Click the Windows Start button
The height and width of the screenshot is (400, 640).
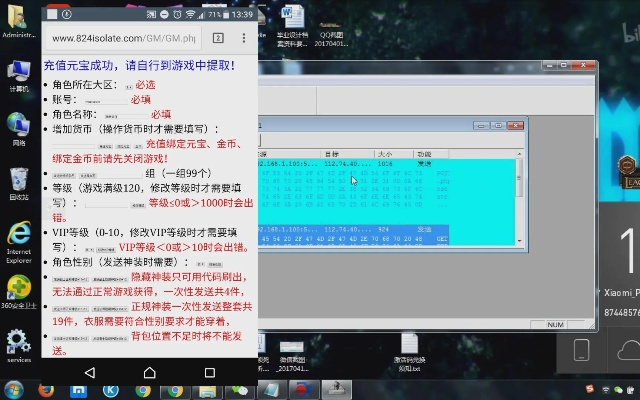point(14,389)
